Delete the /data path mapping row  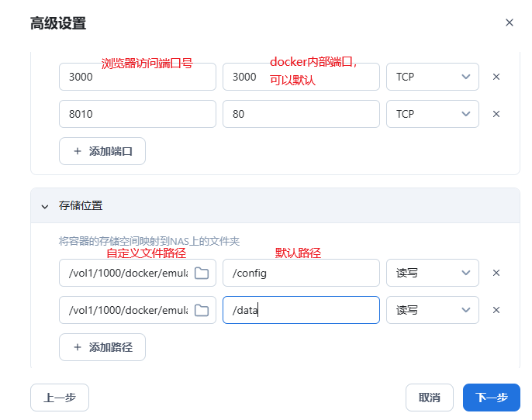pyautogui.click(x=496, y=310)
